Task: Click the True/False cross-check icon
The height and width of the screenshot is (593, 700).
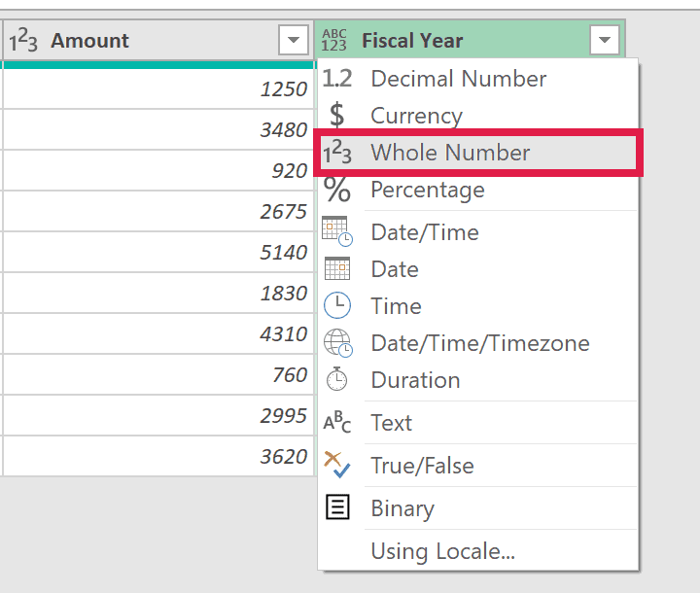Action: point(337,465)
